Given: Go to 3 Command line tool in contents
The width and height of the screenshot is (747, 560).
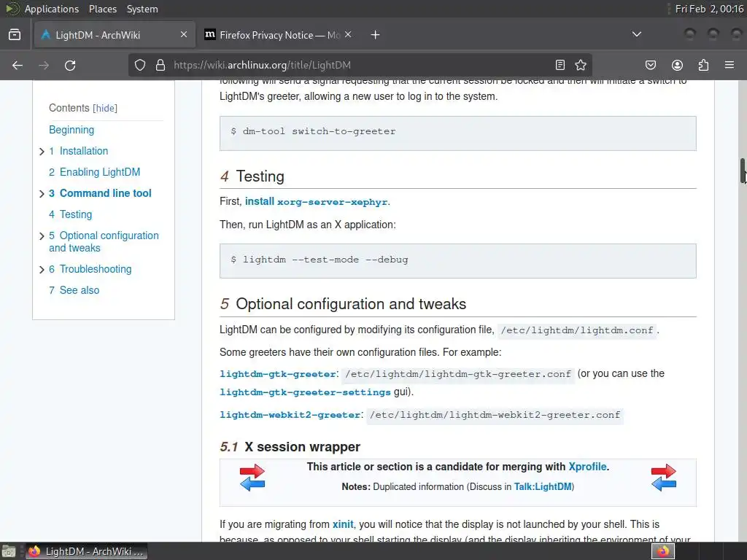Looking at the screenshot, I should (x=100, y=192).
